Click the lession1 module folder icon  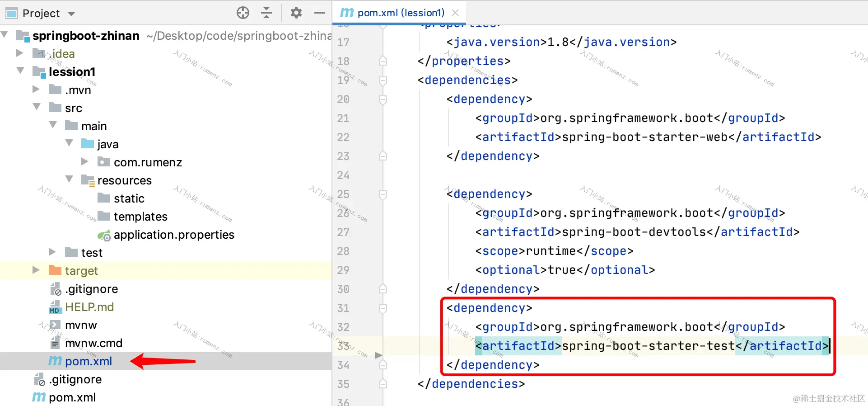click(x=39, y=71)
